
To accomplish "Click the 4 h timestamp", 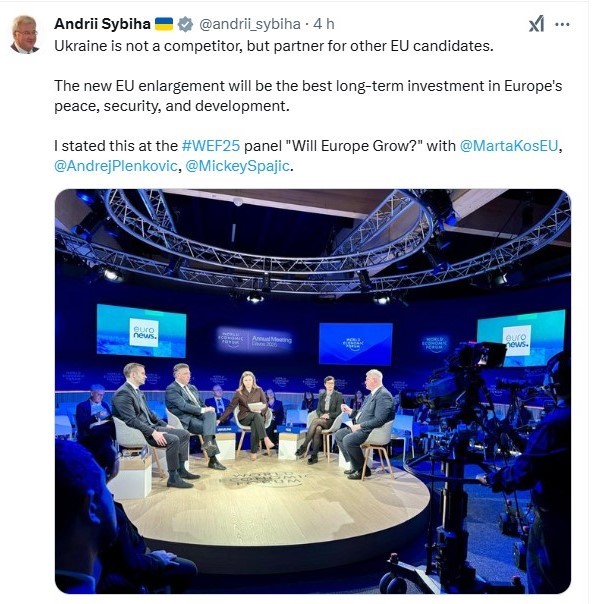I will [x=324, y=24].
